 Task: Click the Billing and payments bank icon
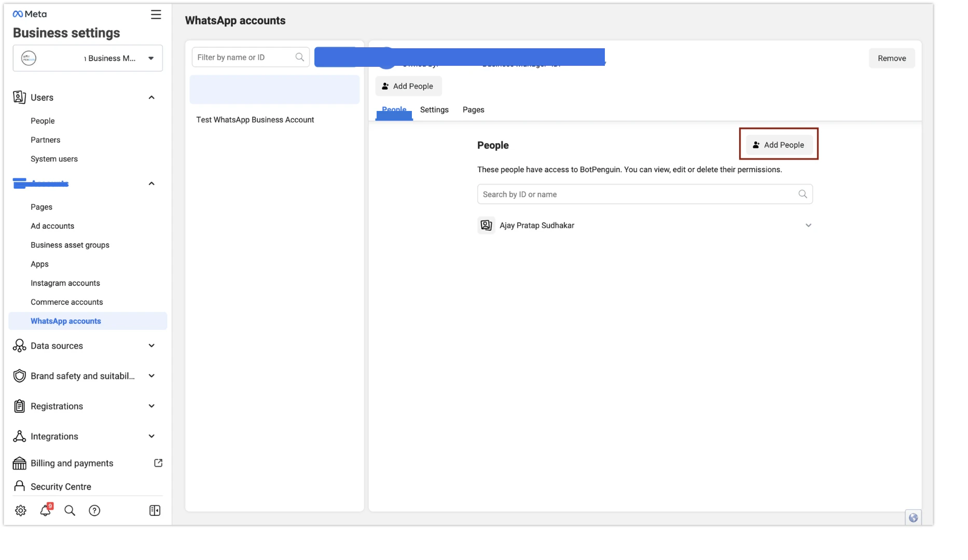coord(19,463)
